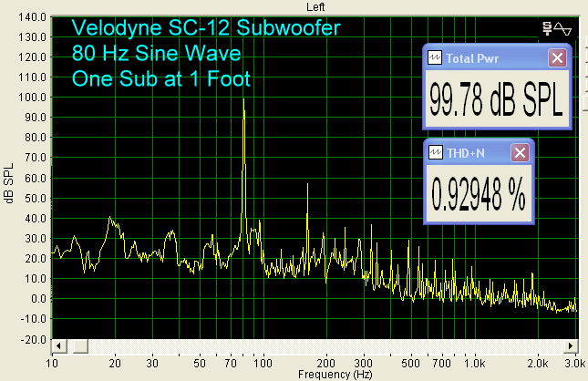Click the 'Frequency (Hz)' axis label

pyautogui.click(x=335, y=375)
